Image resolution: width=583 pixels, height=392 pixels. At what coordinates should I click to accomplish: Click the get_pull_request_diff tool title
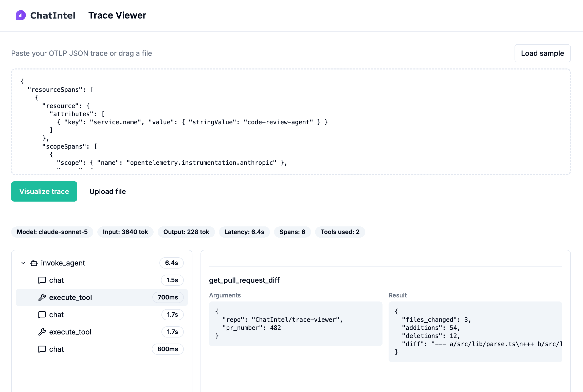tap(244, 280)
